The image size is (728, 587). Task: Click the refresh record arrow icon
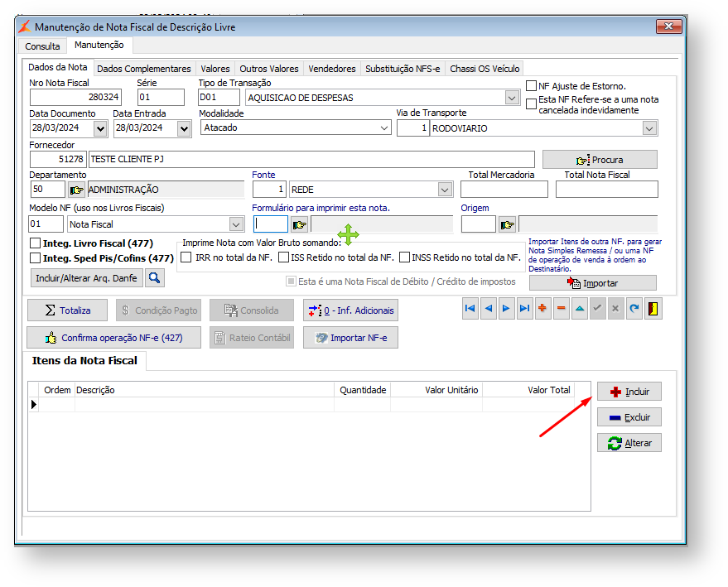pyautogui.click(x=634, y=309)
